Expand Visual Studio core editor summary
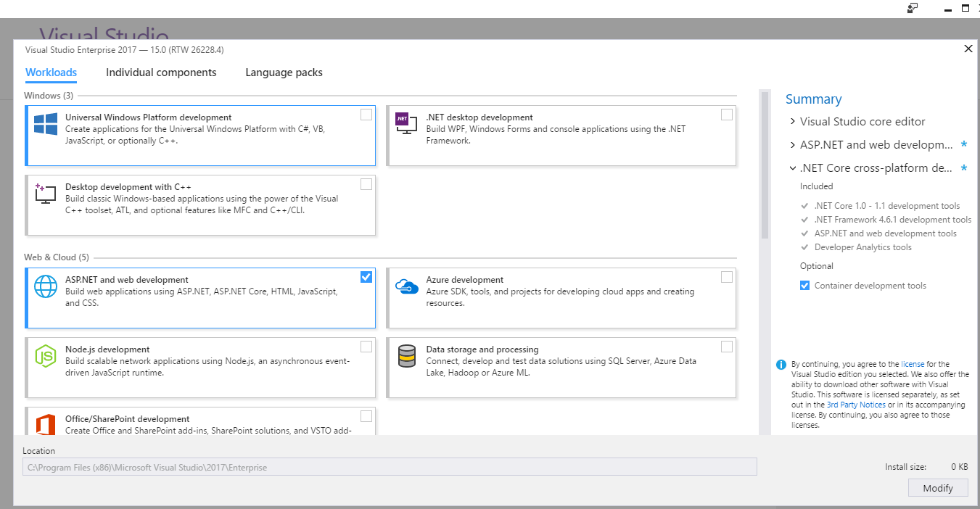The width and height of the screenshot is (980, 509). tap(793, 122)
